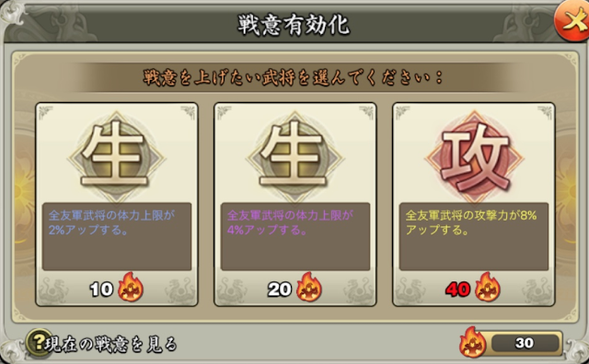Viewport: 589px width, 364px height.
Task: Click the first 生 emblem icon
Action: 117,155
